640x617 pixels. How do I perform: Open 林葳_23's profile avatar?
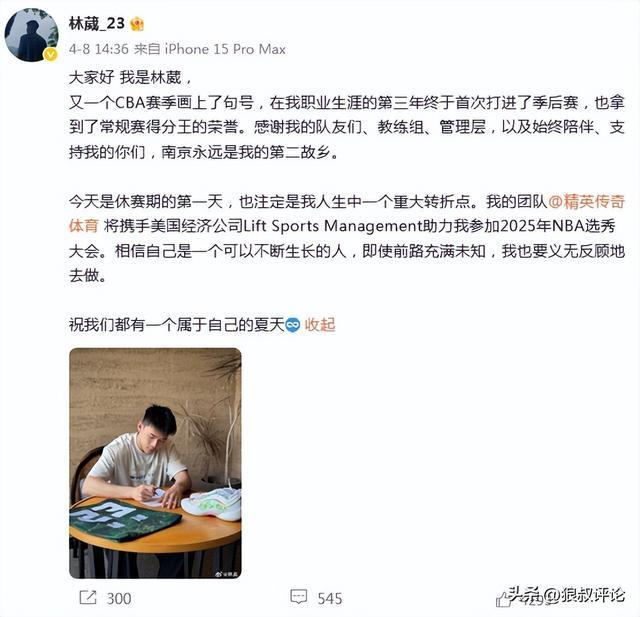pos(31,35)
